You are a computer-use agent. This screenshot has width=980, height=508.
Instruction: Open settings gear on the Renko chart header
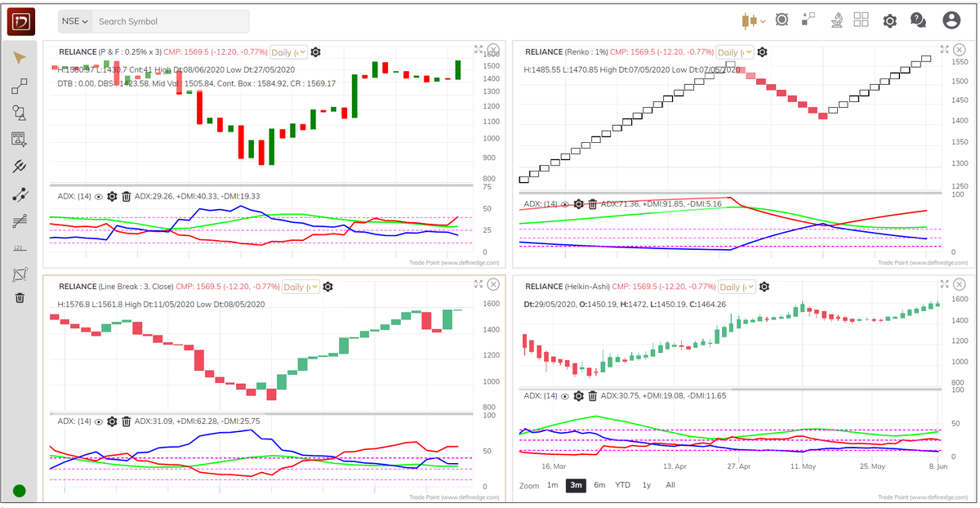coord(762,51)
